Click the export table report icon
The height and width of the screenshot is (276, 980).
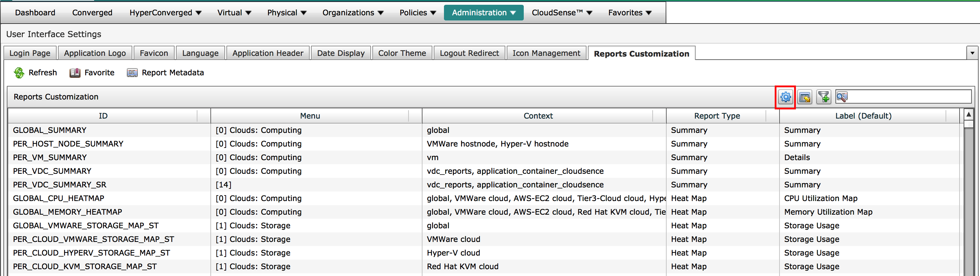(805, 97)
